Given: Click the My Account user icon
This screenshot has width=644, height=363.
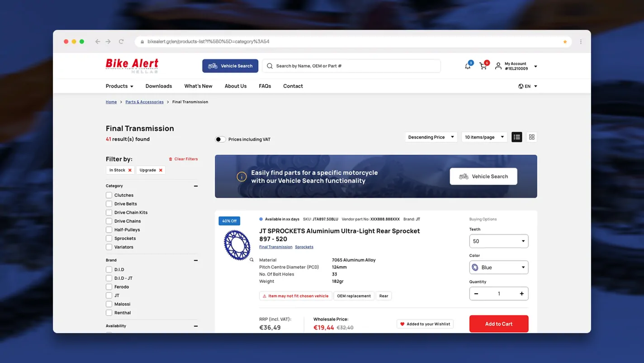Looking at the screenshot, I should [498, 66].
